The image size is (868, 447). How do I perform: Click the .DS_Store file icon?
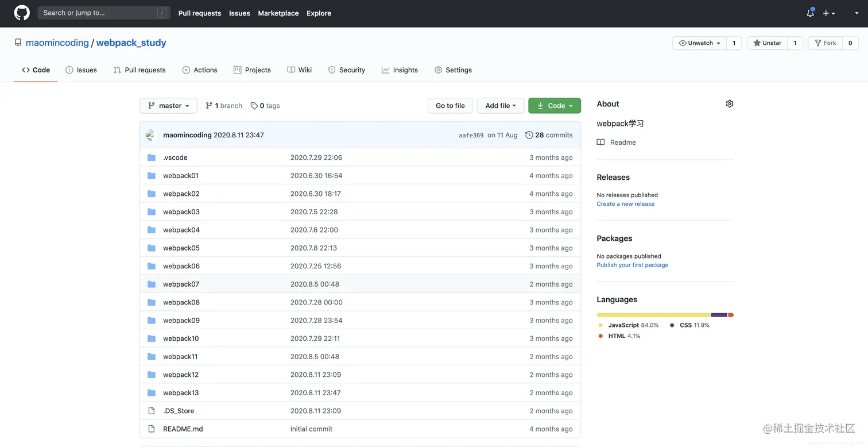[152, 411]
